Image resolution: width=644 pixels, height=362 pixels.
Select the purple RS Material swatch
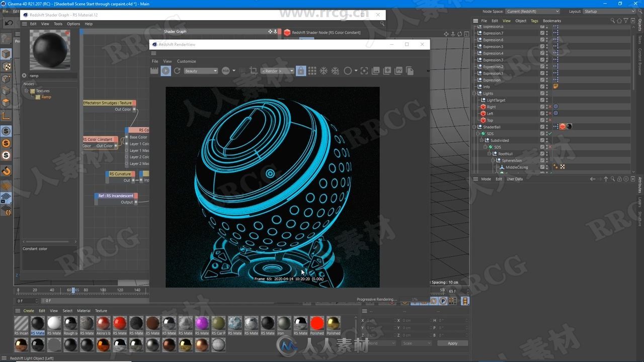(202, 323)
